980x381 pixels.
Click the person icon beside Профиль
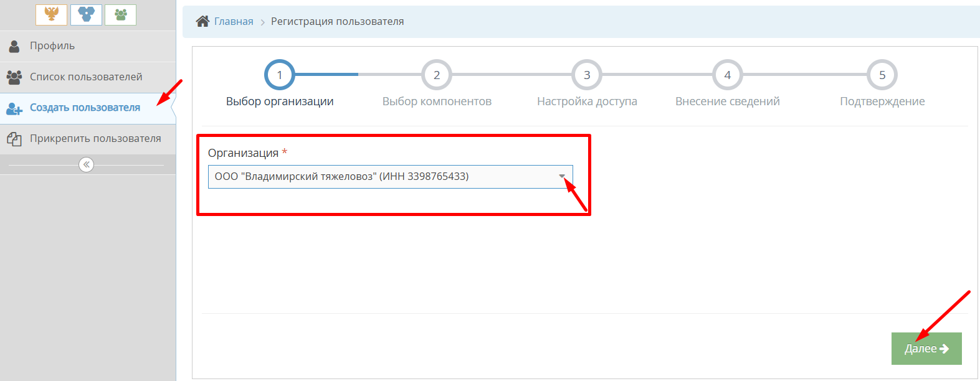[x=14, y=46]
